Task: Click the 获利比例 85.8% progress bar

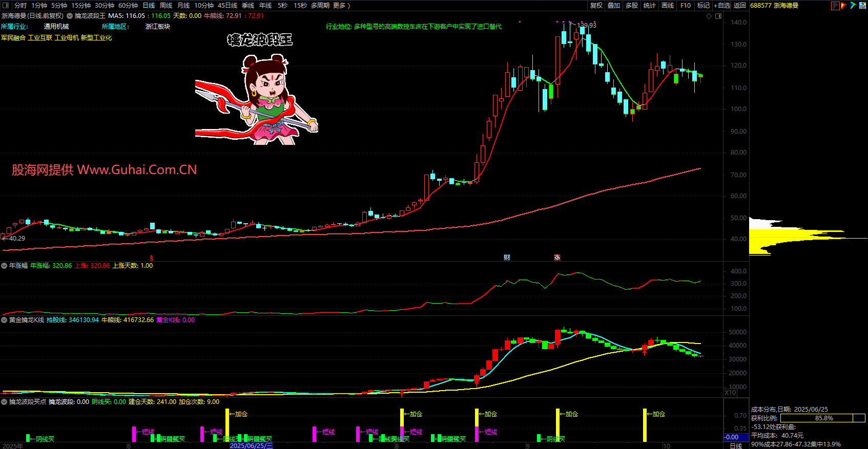Action: [x=823, y=418]
